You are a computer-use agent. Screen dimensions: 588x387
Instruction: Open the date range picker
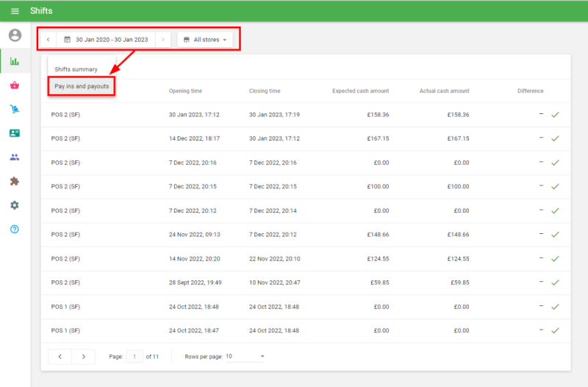tap(106, 40)
